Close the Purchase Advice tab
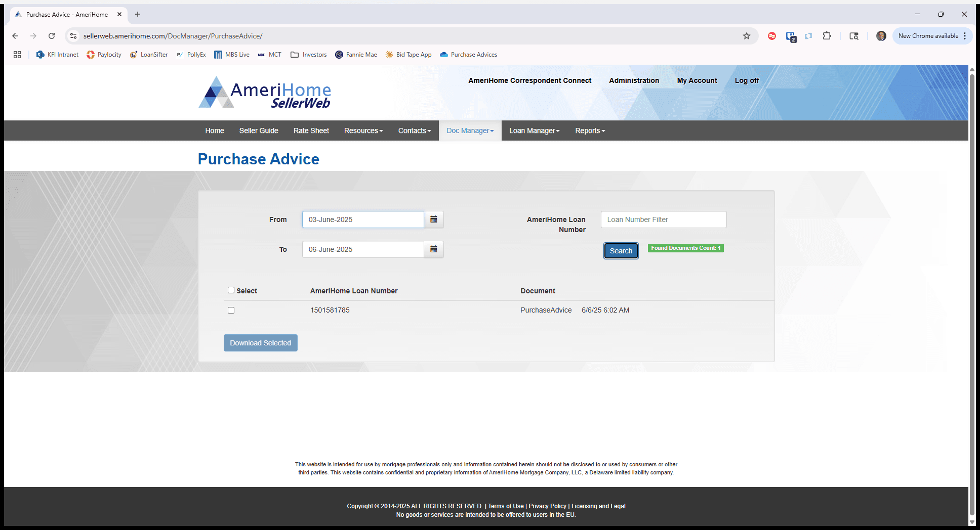Screen dimensions: 980x530 pos(119,14)
